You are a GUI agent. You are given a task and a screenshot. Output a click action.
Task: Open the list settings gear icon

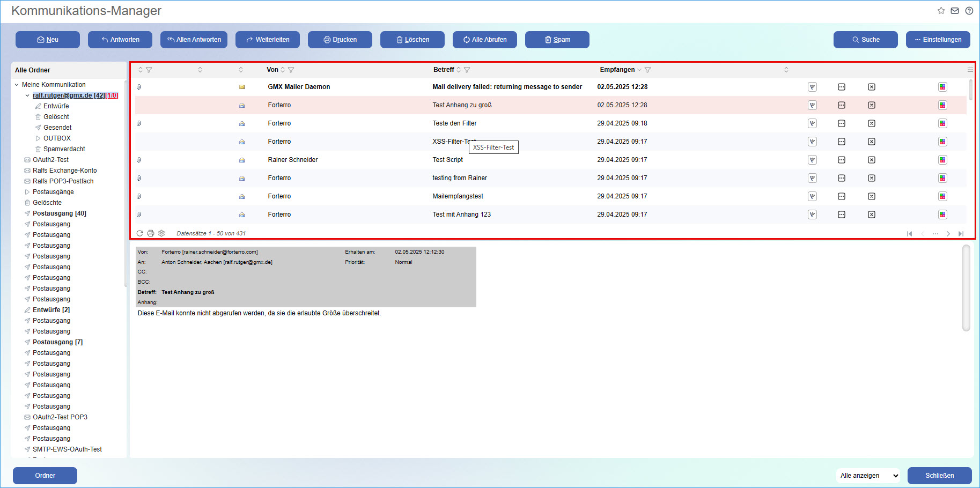click(x=161, y=233)
